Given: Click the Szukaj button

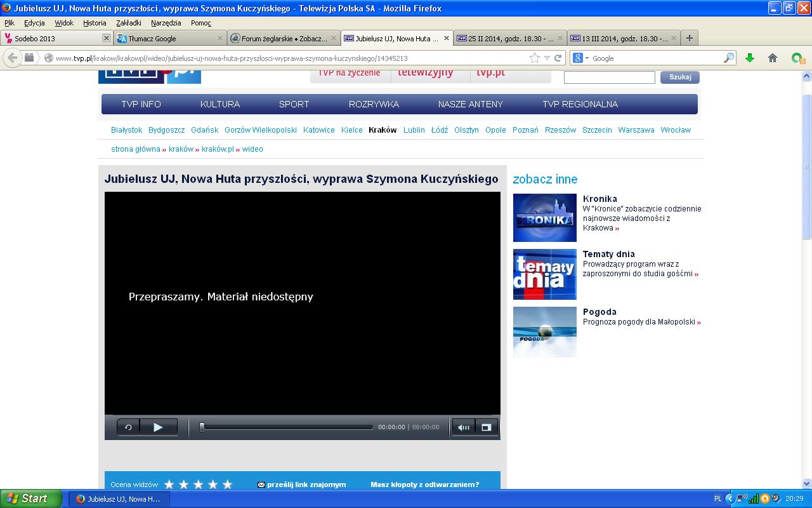Looking at the screenshot, I should pos(679,77).
